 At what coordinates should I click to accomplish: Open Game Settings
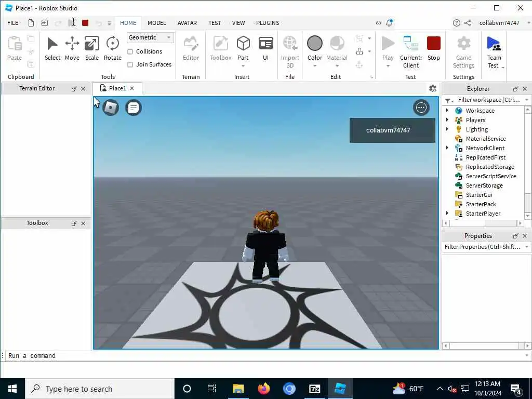click(x=463, y=52)
